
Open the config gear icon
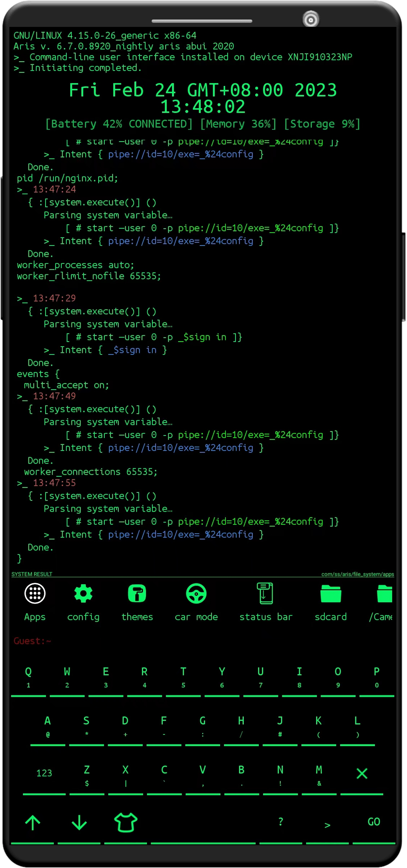tap(83, 593)
